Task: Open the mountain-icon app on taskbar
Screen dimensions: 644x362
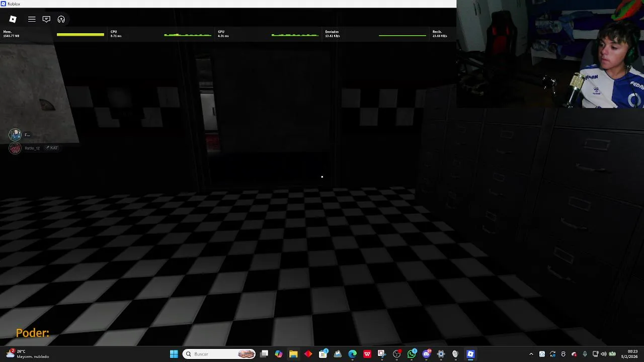Action: click(338, 354)
